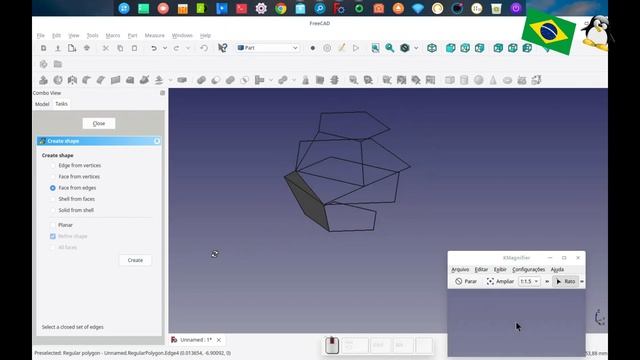Select Edge from vertices radio
640x360 pixels.
click(x=53, y=166)
